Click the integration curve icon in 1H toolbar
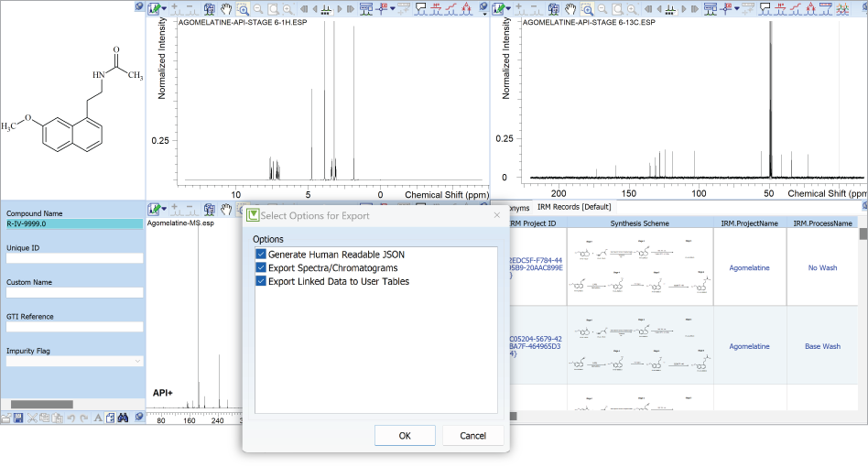The width and height of the screenshot is (868, 467). coord(451,9)
